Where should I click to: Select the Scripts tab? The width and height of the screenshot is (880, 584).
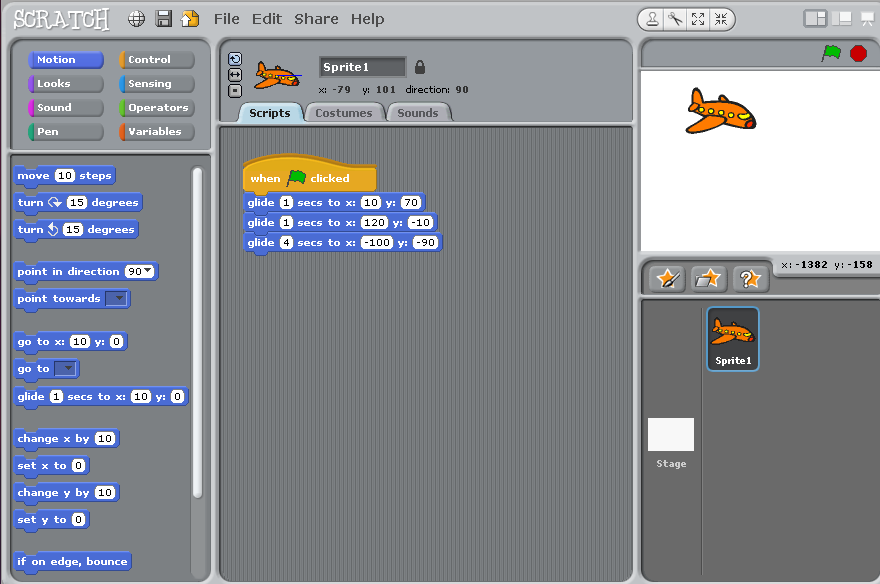click(269, 113)
